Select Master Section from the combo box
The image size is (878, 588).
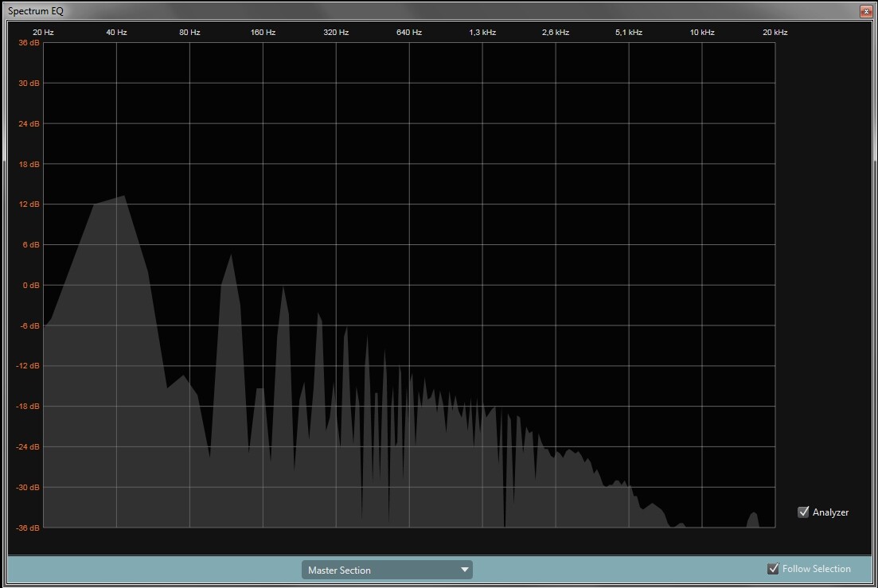coord(386,570)
